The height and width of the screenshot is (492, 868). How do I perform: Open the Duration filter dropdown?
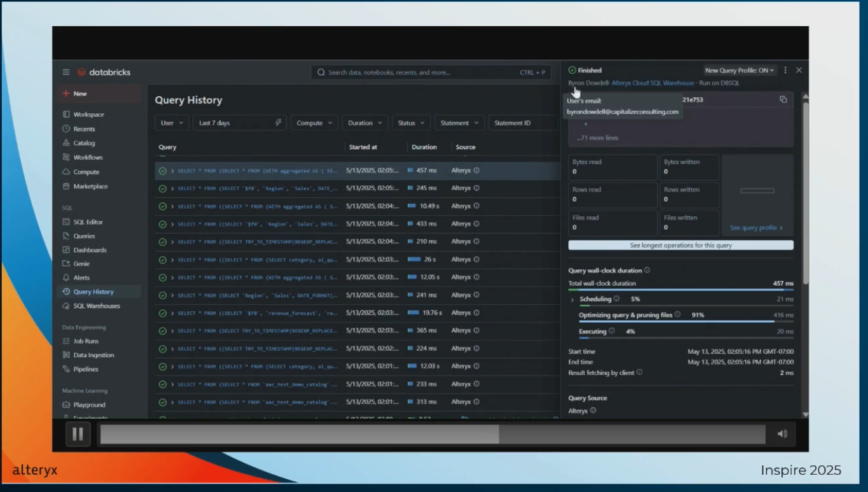(x=365, y=123)
